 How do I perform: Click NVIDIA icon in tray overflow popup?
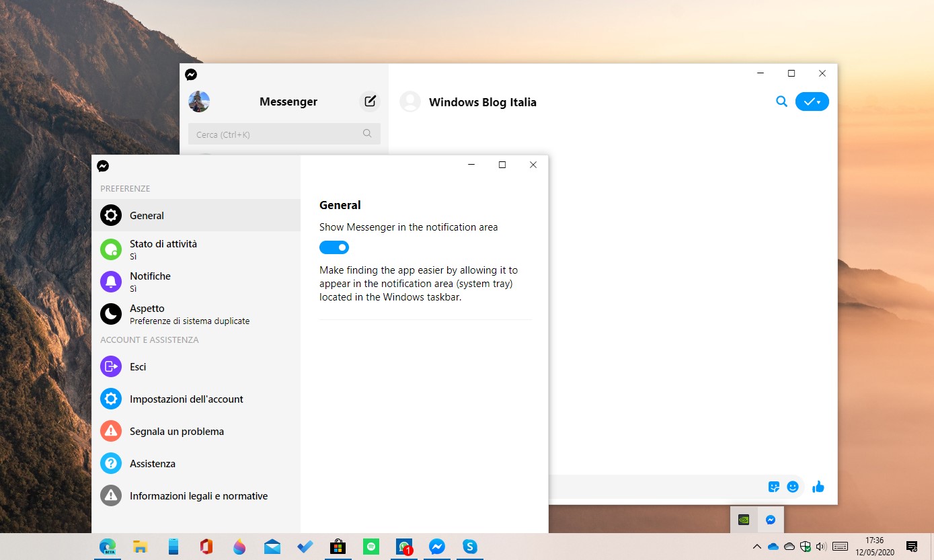click(x=744, y=520)
